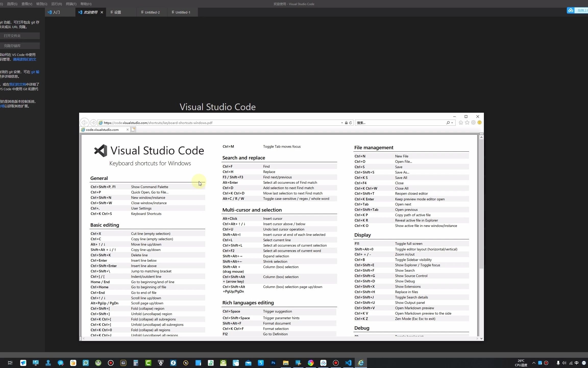Click the File management heading in PDF
The width and height of the screenshot is (588, 368).
coord(374,147)
